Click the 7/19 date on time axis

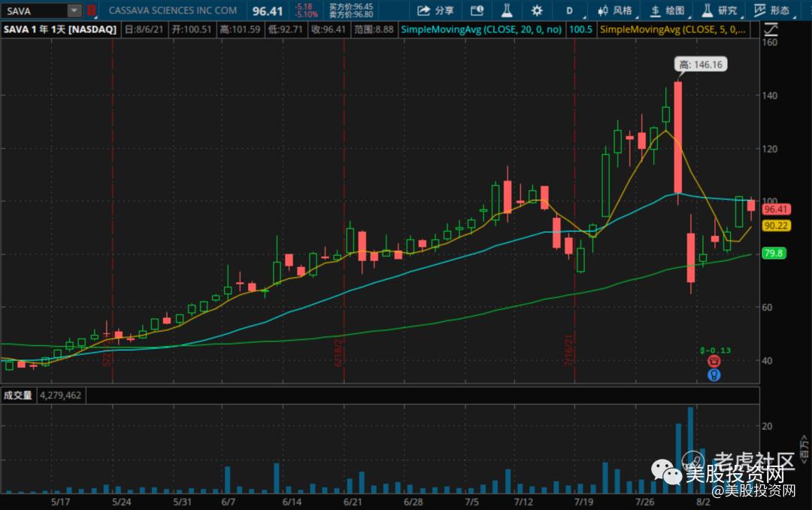[583, 502]
